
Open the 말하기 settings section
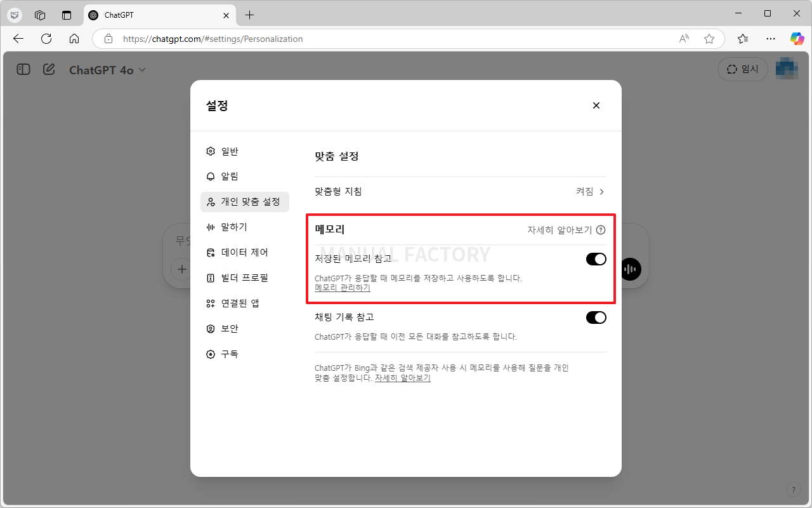point(244,227)
